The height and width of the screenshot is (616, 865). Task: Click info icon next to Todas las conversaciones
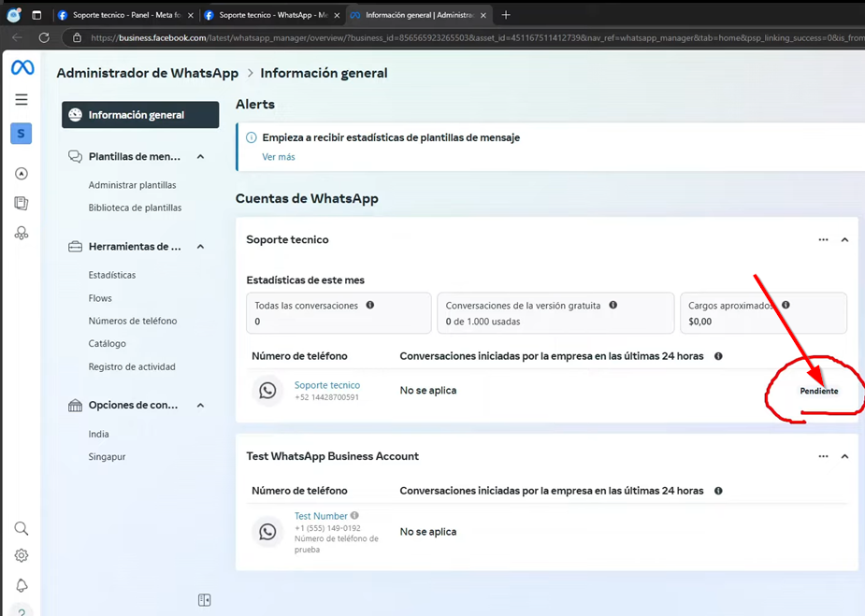(x=370, y=305)
